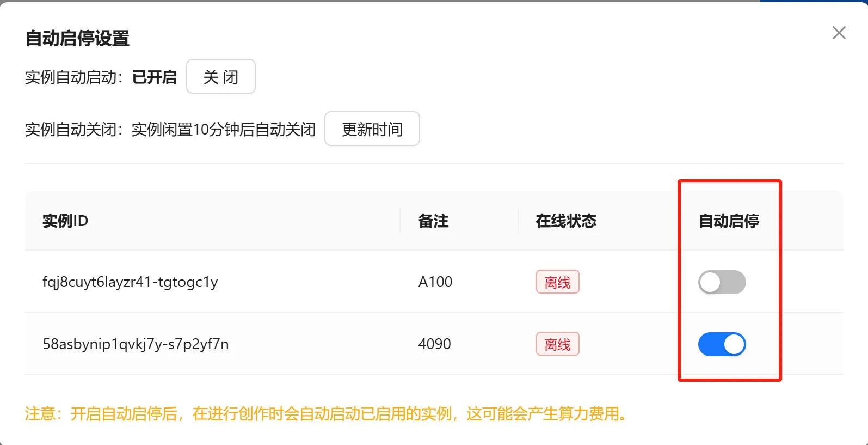
Task: Disable auto start-stop for the 4090 instance
Action: [x=722, y=344]
